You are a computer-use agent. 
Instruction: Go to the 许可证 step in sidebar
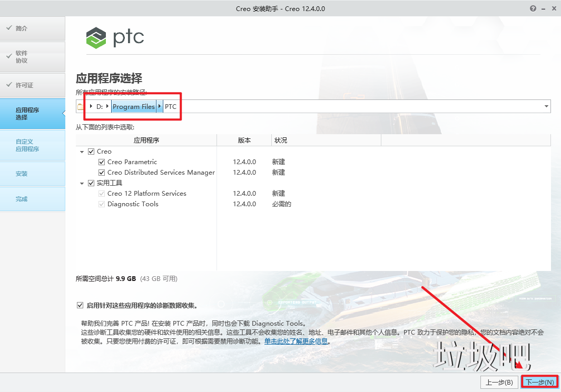click(x=32, y=85)
